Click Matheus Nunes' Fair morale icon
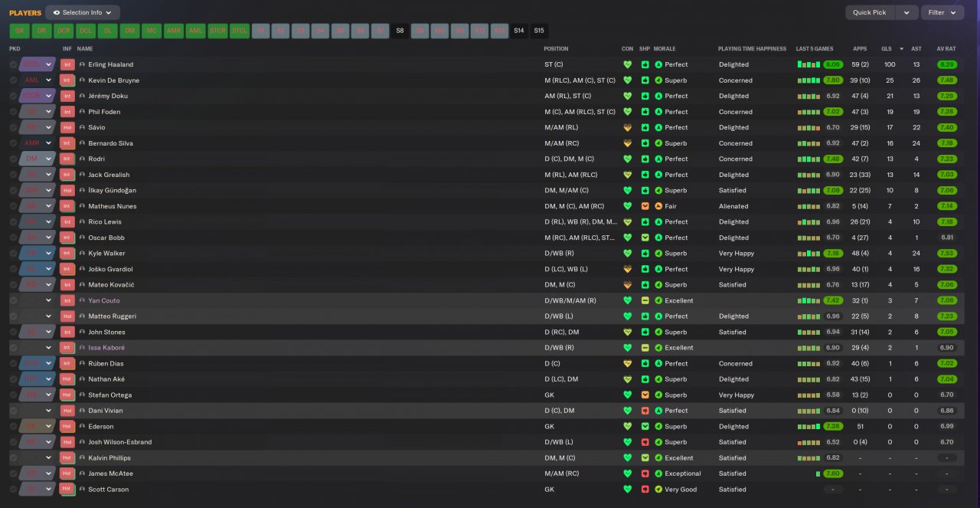980x508 pixels. [658, 206]
